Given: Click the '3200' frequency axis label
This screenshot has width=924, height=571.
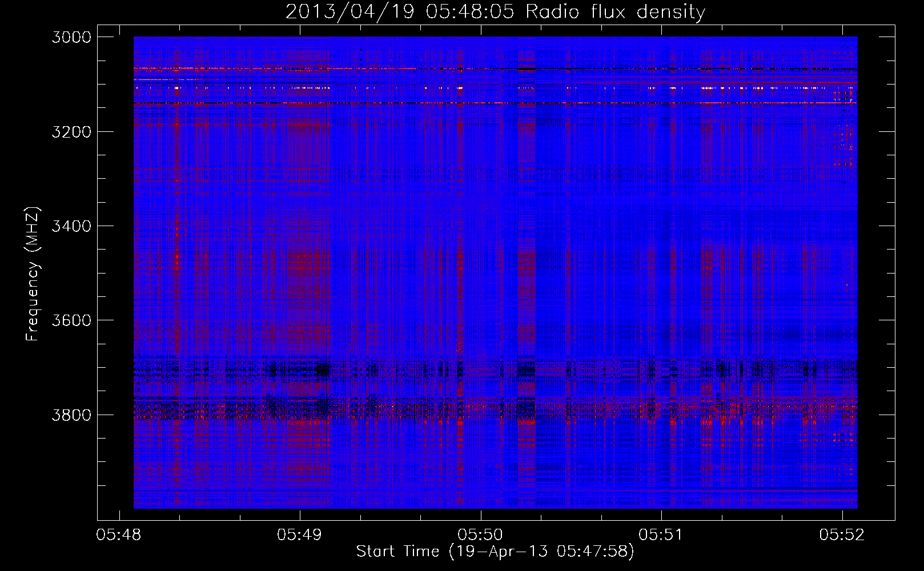Looking at the screenshot, I should [71, 132].
